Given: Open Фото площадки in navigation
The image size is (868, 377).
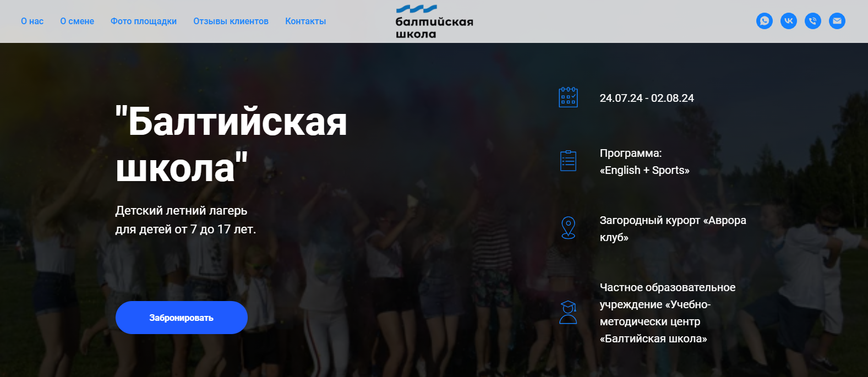Looking at the screenshot, I should tap(144, 21).
